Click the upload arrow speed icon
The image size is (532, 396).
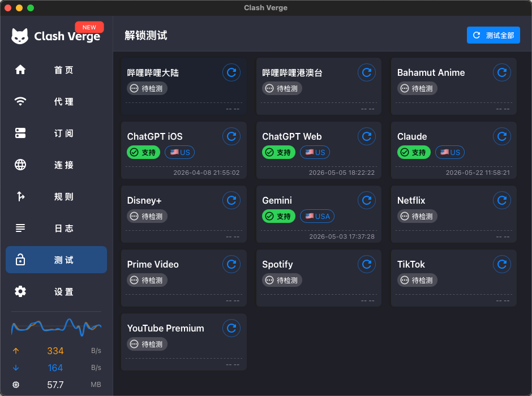tap(16, 351)
